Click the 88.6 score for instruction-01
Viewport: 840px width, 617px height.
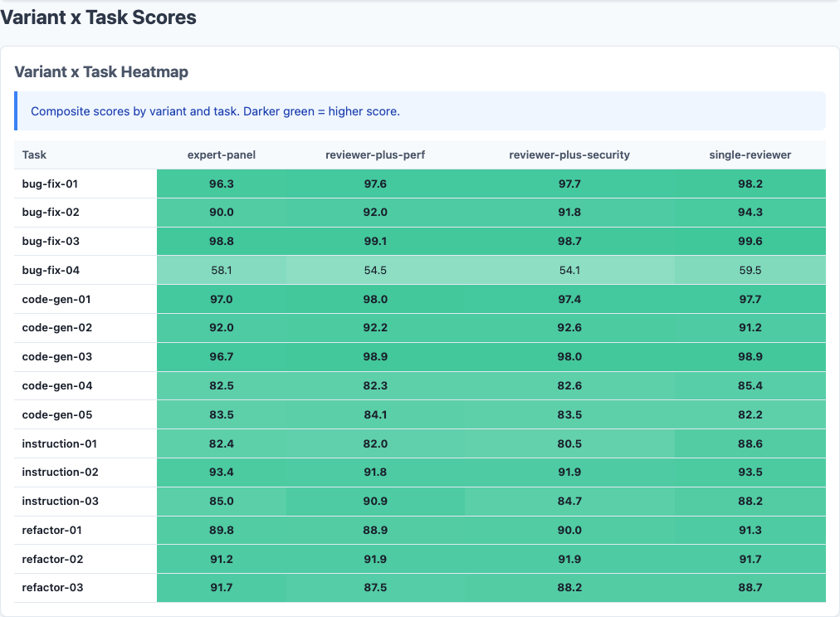pos(750,443)
